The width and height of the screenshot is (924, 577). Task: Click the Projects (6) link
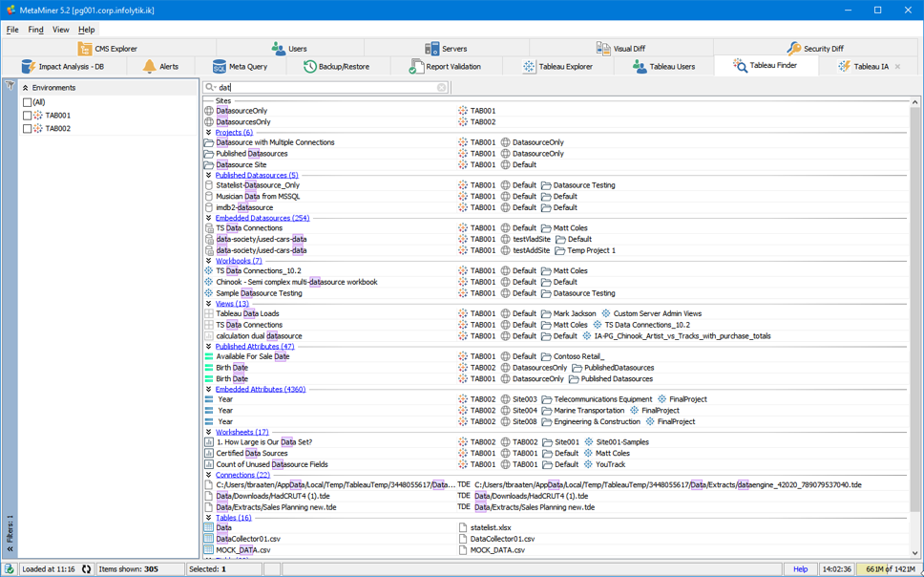click(234, 132)
